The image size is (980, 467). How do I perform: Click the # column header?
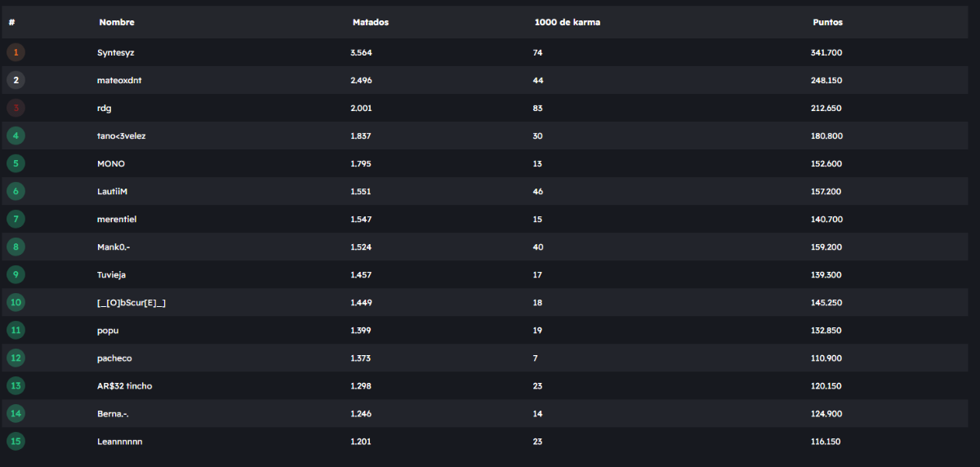click(12, 22)
